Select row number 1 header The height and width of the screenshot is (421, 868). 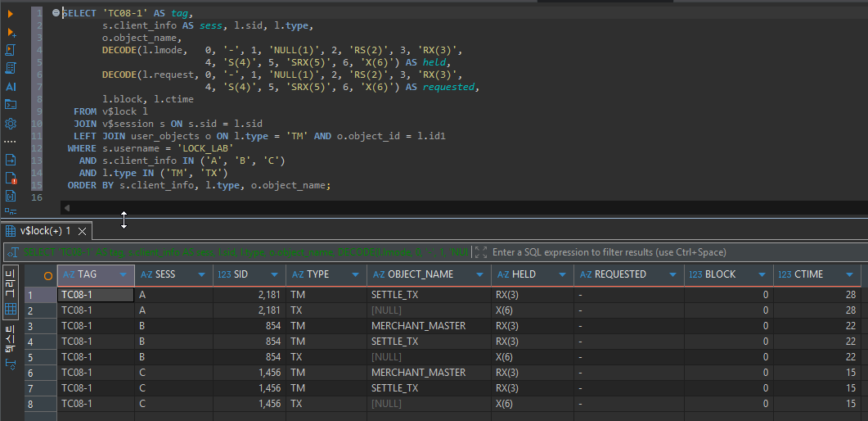pos(41,295)
